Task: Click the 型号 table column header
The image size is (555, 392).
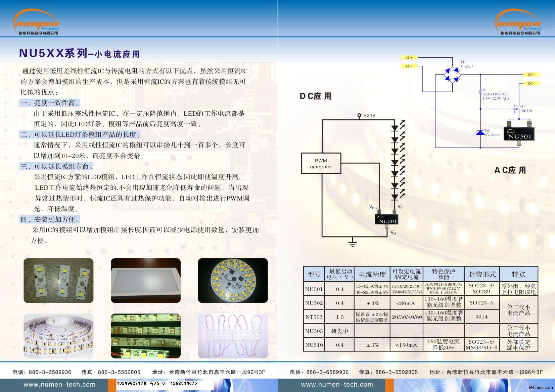Action: coord(314,274)
